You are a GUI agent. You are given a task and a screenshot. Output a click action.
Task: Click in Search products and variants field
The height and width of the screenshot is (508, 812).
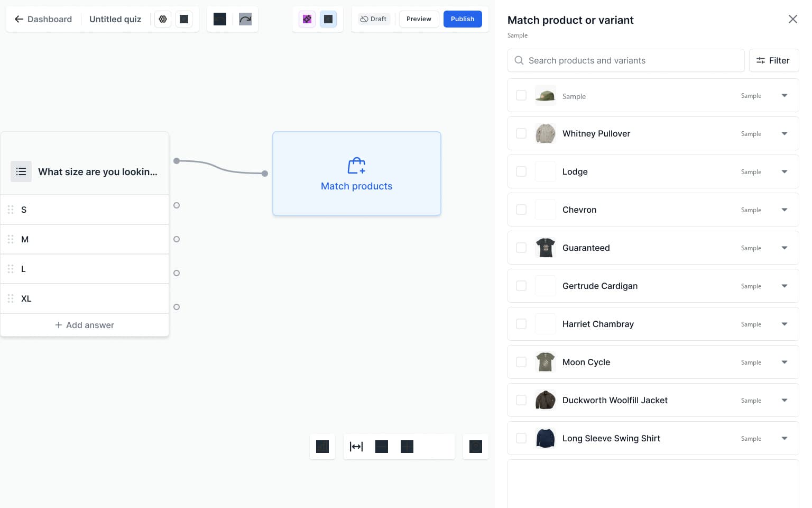626,60
